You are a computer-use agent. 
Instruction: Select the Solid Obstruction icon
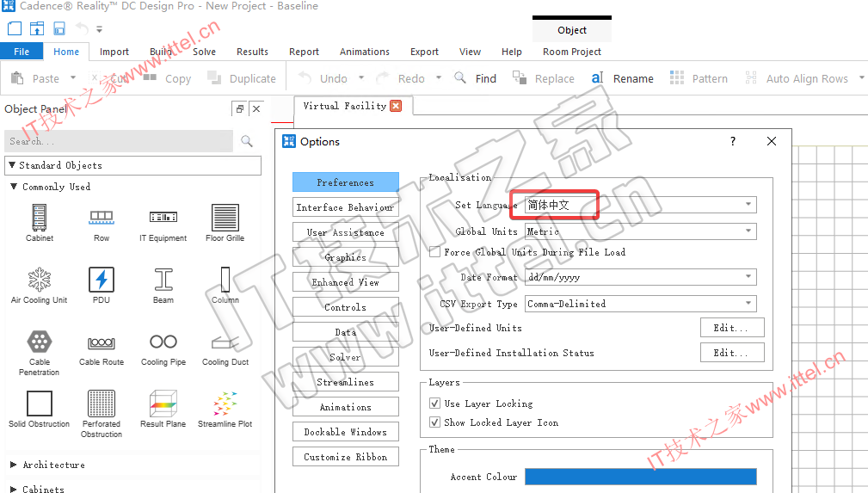40,404
